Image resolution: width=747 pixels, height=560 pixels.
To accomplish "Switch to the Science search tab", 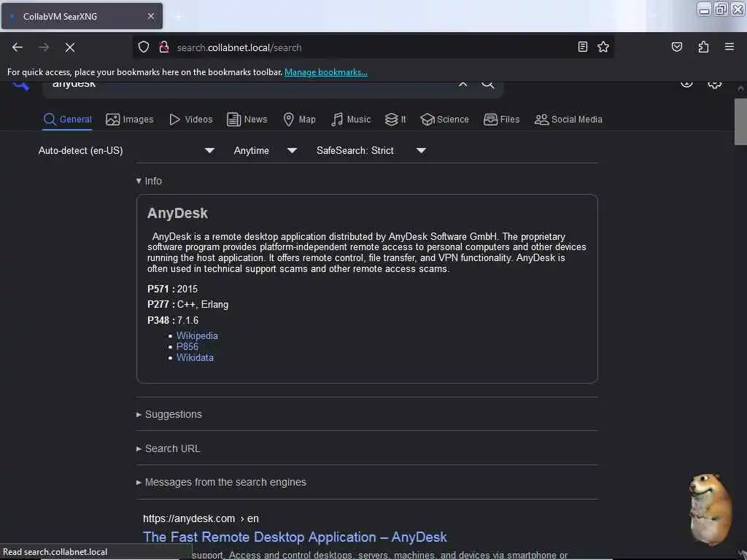I will (444, 120).
